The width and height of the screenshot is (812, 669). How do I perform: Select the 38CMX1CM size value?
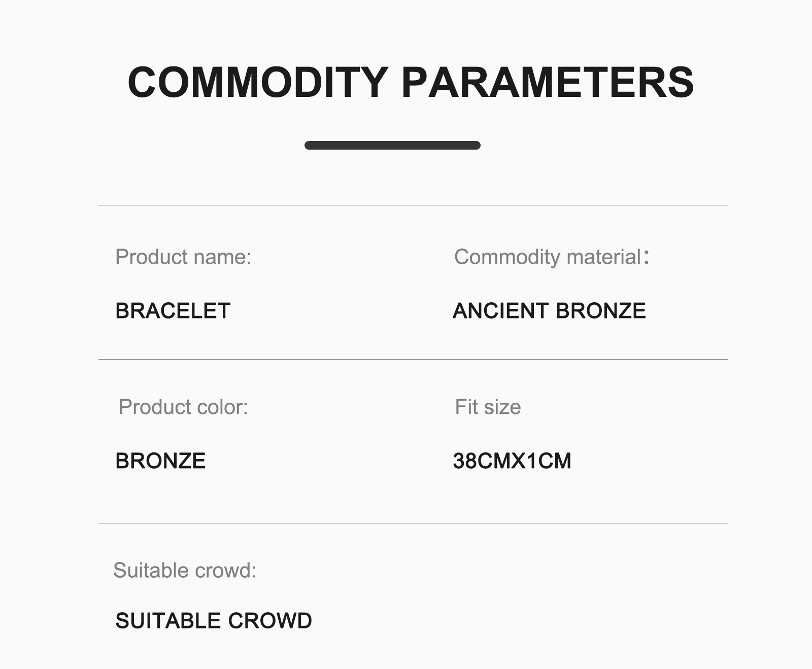click(512, 461)
